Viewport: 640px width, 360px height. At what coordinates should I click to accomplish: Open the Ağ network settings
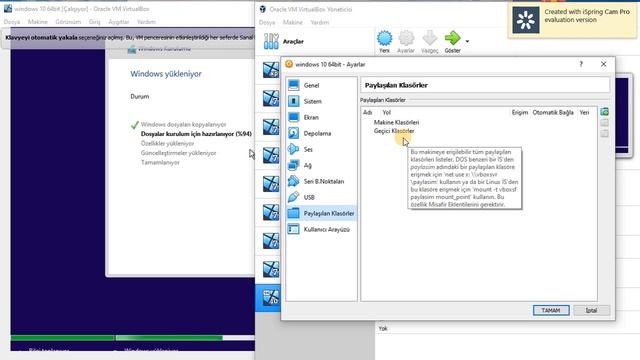pos(321,165)
